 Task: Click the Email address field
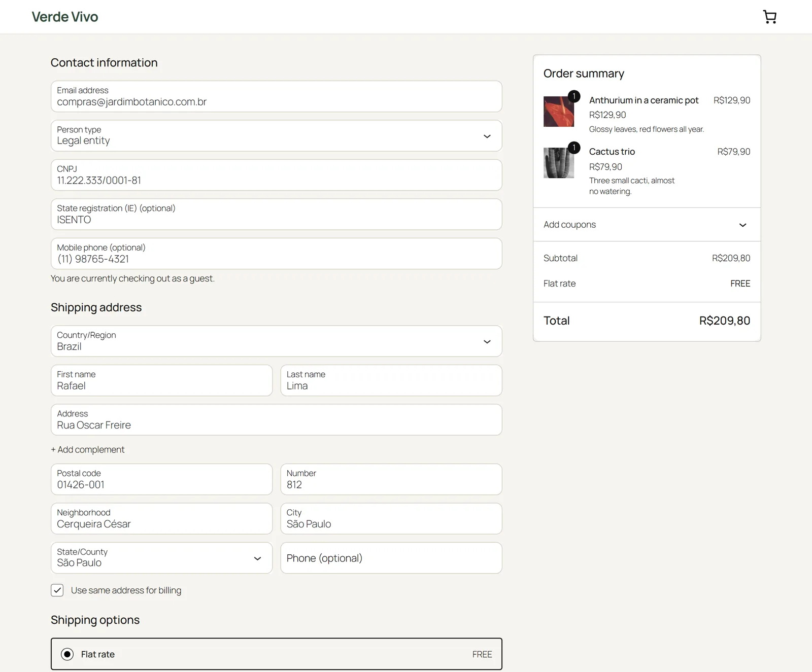[x=277, y=96]
